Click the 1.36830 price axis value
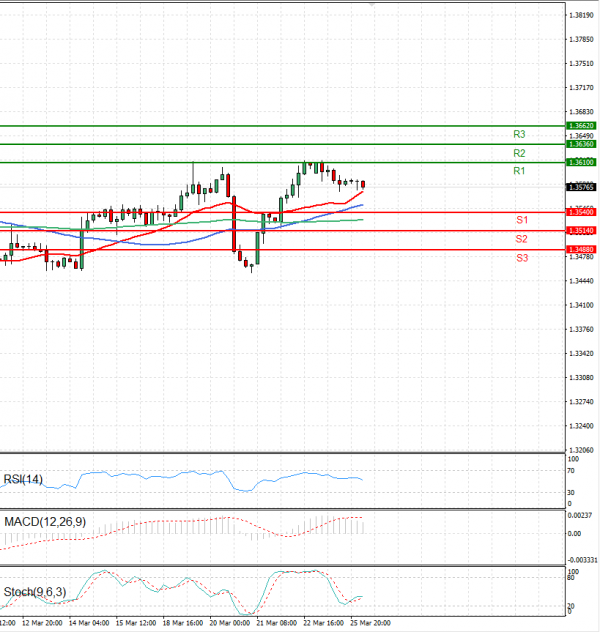This screenshot has width=600, height=632. click(581, 112)
